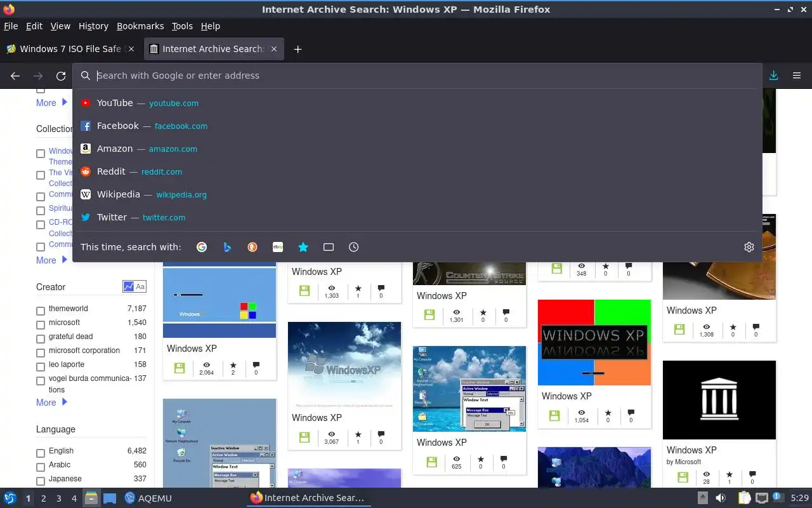Expand More under the Creator list

51,402
